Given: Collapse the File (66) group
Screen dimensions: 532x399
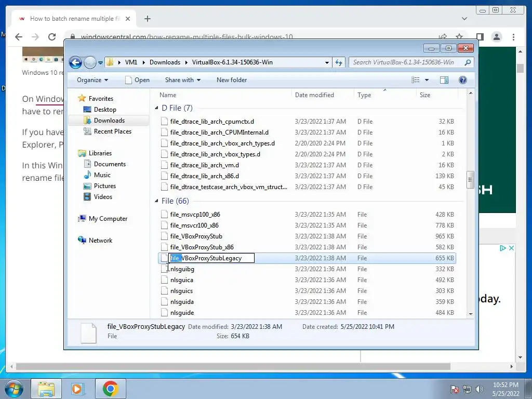Looking at the screenshot, I should (156, 201).
